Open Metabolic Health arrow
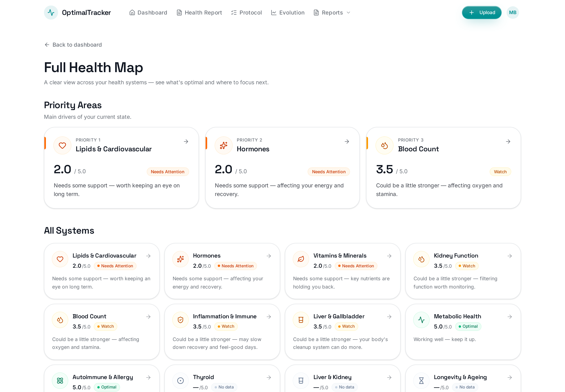This screenshot has width=565, height=392. click(x=509, y=317)
